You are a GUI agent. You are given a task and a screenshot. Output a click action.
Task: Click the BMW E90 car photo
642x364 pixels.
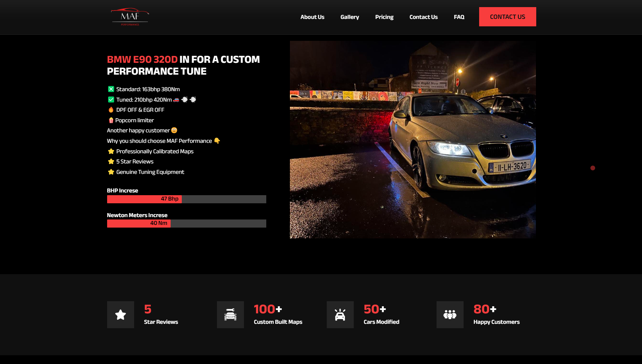pos(413,139)
